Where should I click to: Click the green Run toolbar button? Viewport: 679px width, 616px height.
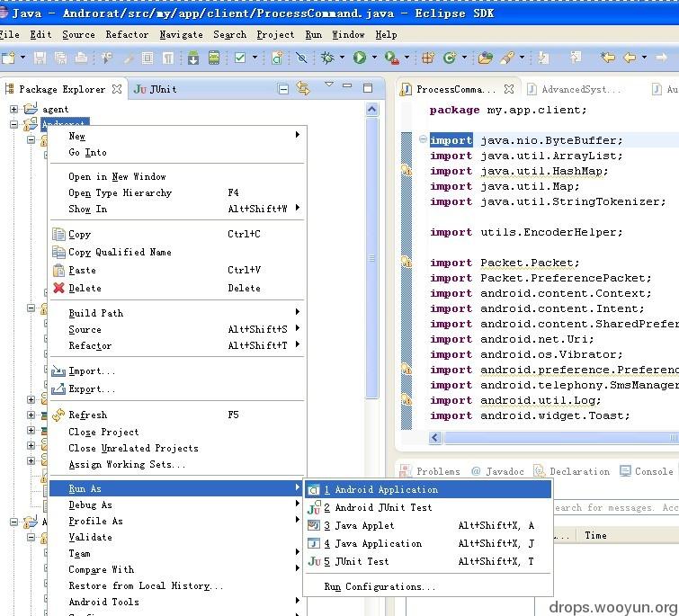(359, 58)
